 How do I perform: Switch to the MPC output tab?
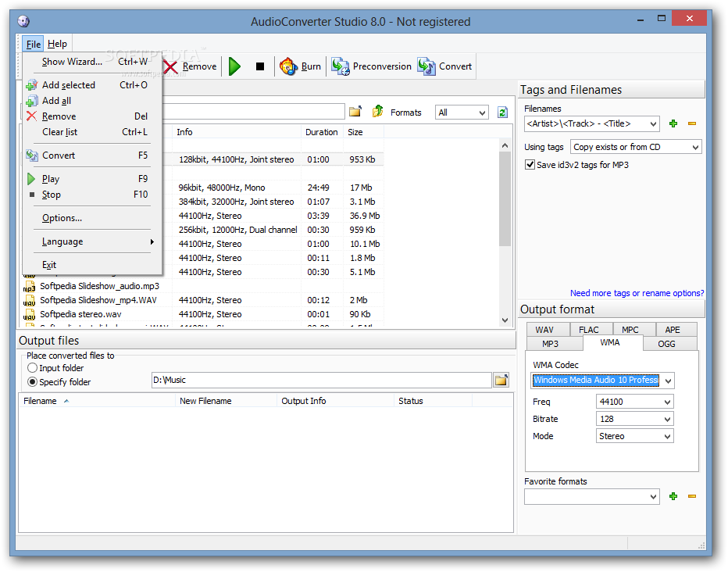click(634, 330)
